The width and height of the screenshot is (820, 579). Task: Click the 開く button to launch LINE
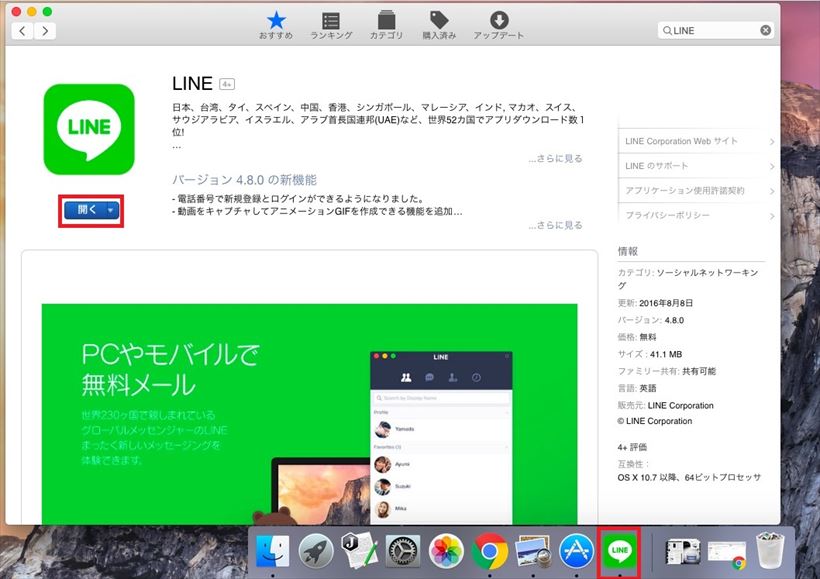tap(86, 210)
